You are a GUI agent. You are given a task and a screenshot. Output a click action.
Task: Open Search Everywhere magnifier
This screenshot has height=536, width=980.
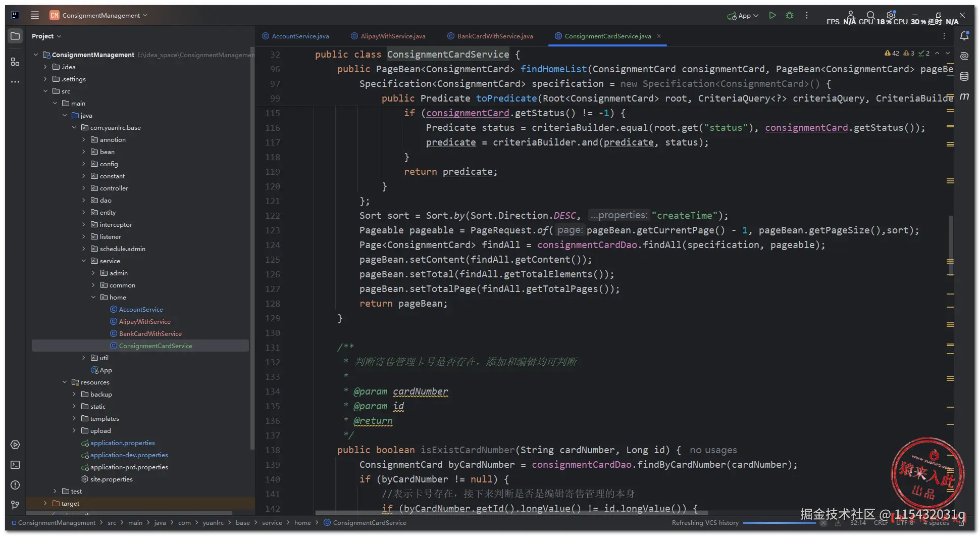point(871,15)
